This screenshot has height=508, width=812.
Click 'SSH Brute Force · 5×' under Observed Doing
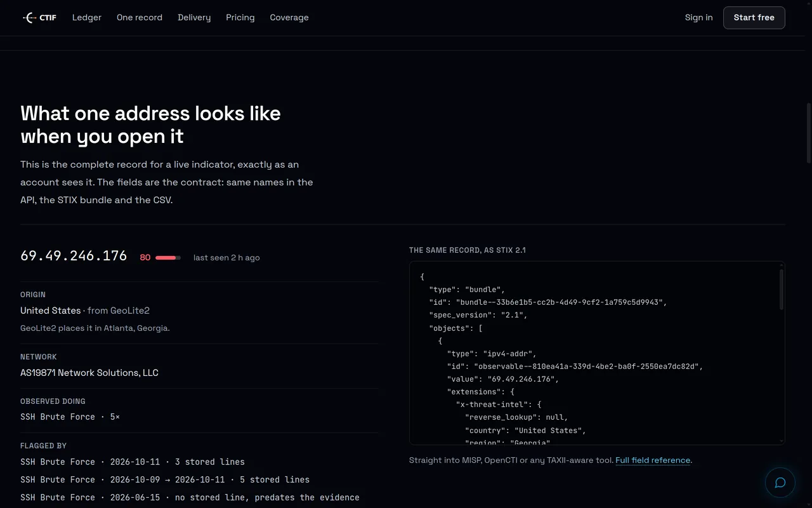pos(70,417)
